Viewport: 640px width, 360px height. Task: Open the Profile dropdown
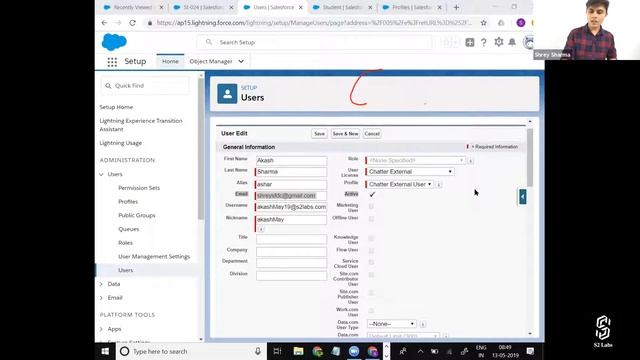click(400, 184)
